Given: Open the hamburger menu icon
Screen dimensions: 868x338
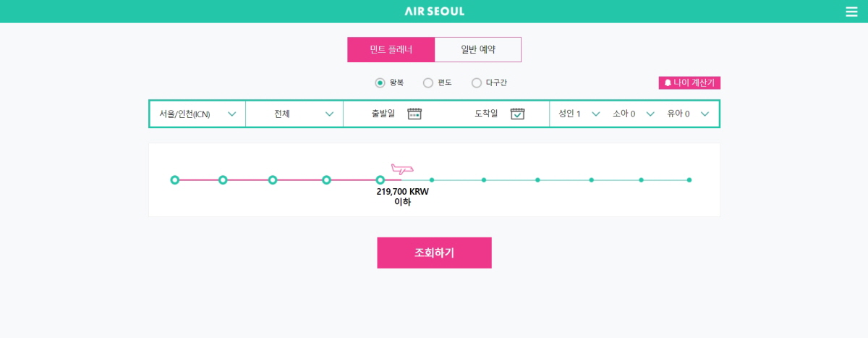Looking at the screenshot, I should click(x=851, y=12).
